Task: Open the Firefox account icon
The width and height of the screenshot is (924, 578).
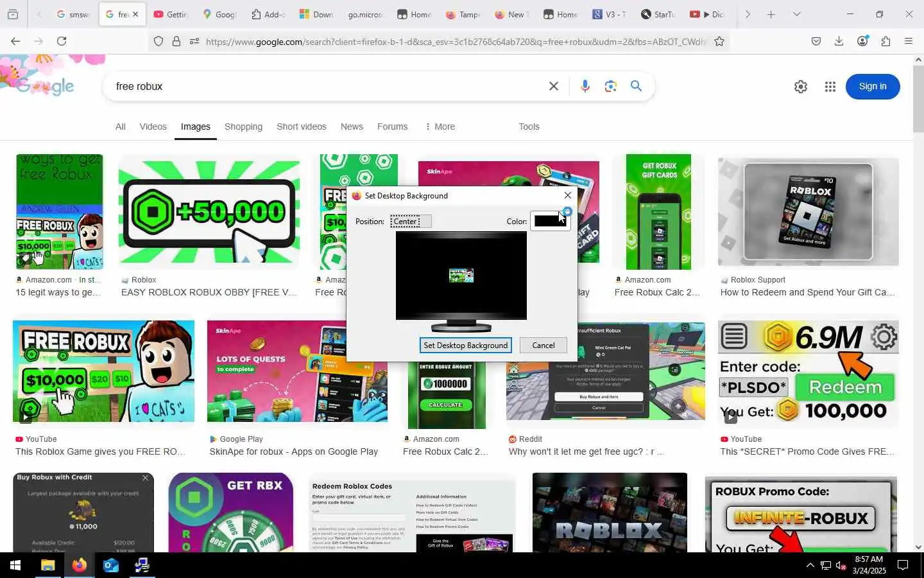Action: (x=862, y=41)
